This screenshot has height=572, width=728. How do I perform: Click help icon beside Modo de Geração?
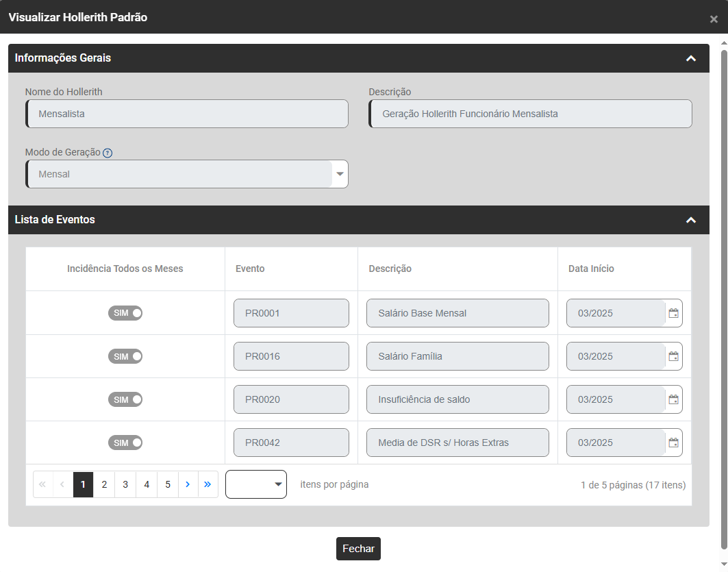pos(108,153)
